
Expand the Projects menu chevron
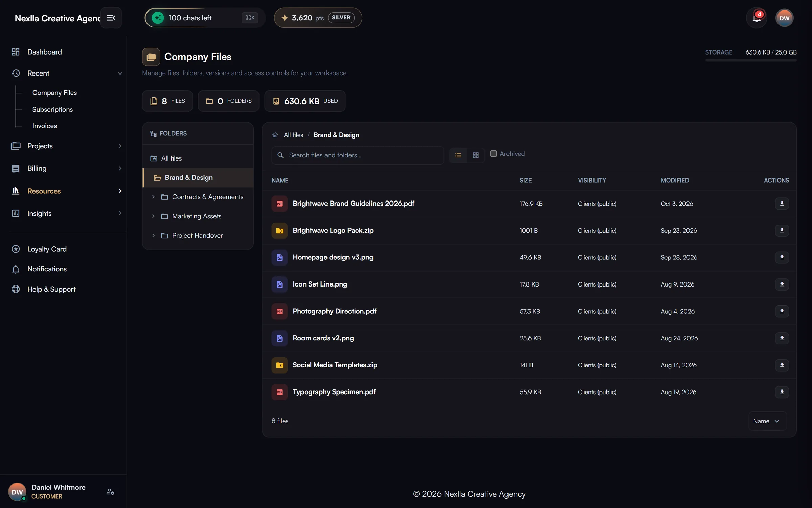pos(120,146)
